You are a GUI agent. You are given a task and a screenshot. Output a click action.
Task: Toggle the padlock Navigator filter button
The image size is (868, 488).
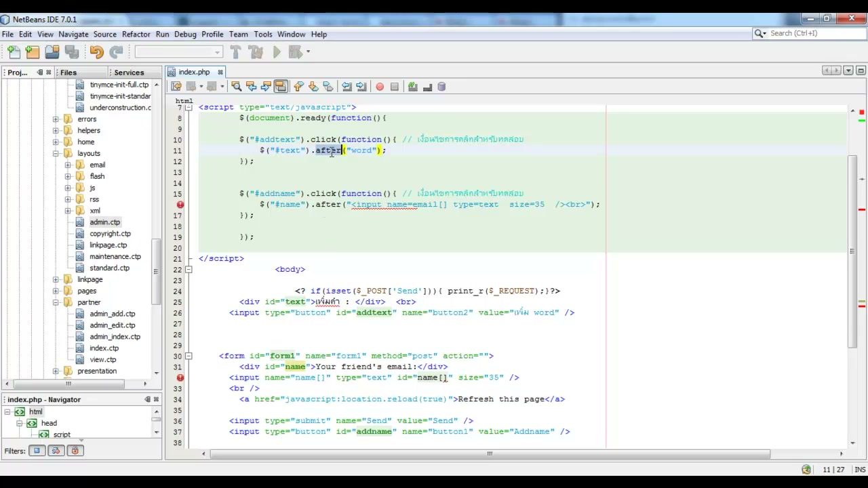(x=75, y=451)
